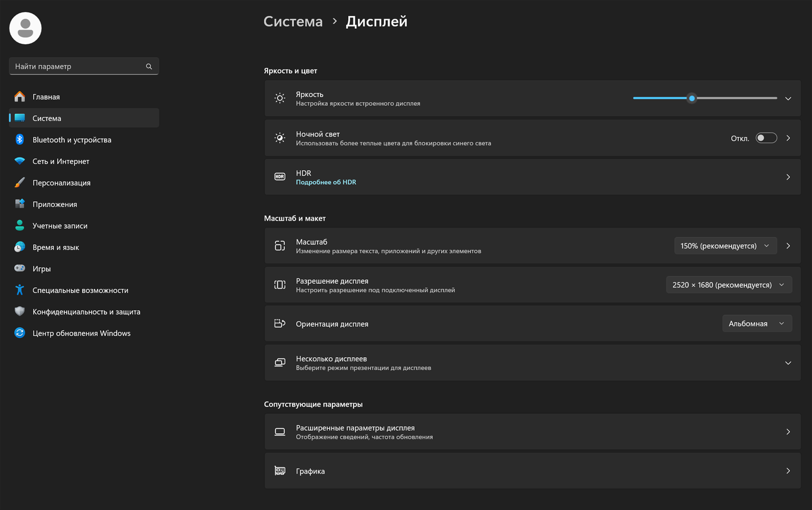Toggle the Ночной свет switch

[x=766, y=138]
